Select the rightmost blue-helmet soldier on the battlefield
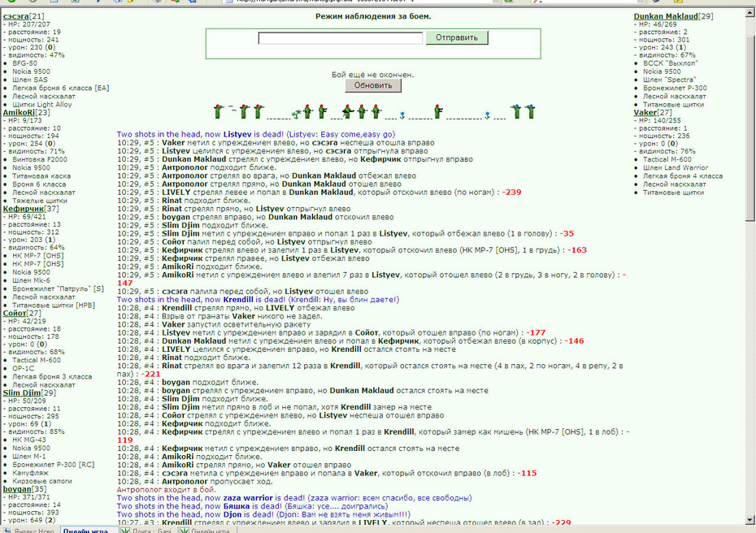 pyautogui.click(x=530, y=111)
